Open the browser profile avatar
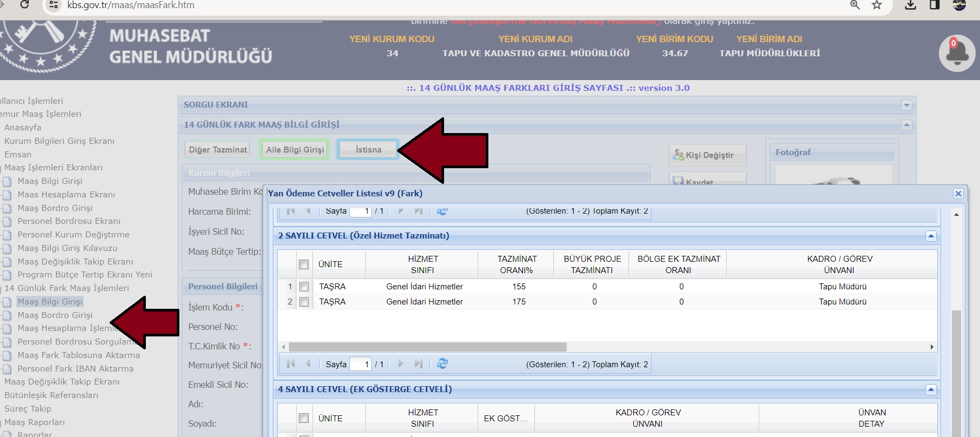980x437 pixels. click(959, 5)
